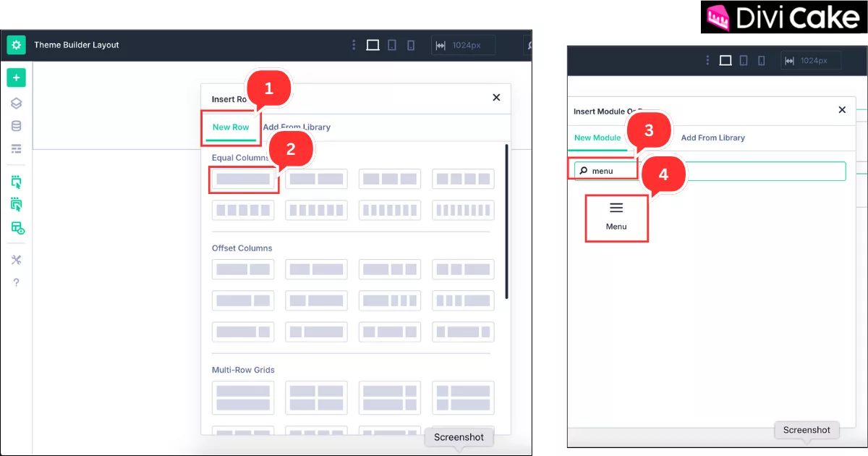
Task: Choose the six equal columns layout
Action: click(x=316, y=210)
